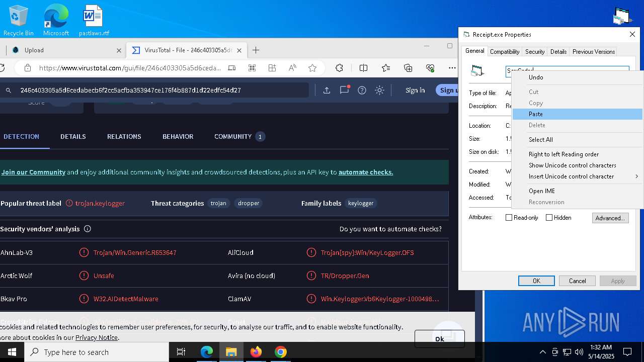Open the app available icon in address bar
Viewport: 644px width, 362px height.
(231, 68)
